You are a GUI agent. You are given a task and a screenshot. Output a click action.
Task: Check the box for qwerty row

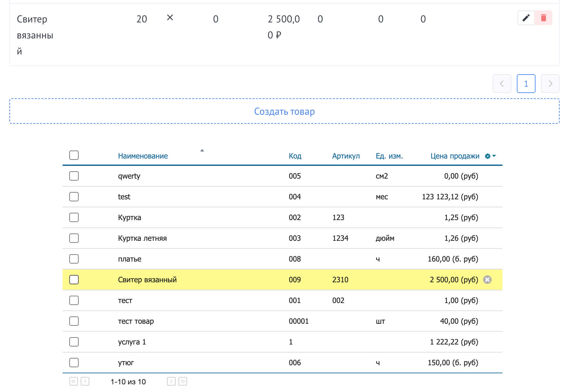point(74,176)
